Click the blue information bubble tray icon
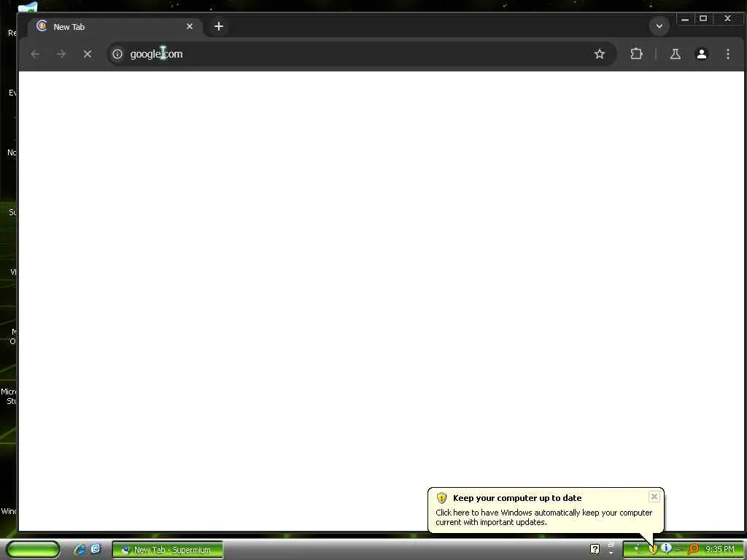 pyautogui.click(x=667, y=548)
